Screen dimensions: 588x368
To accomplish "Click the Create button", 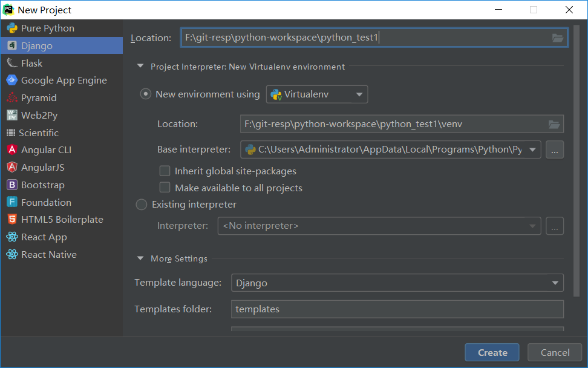I will pyautogui.click(x=492, y=353).
